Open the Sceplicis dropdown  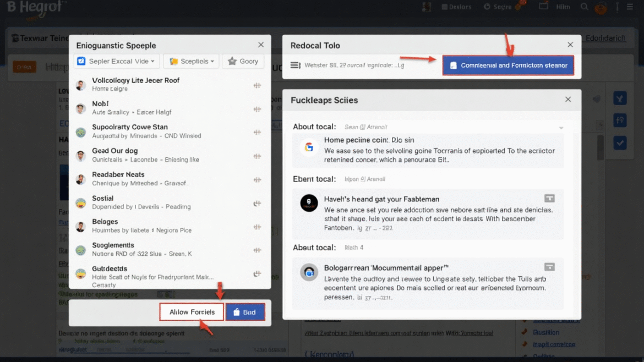pos(191,61)
